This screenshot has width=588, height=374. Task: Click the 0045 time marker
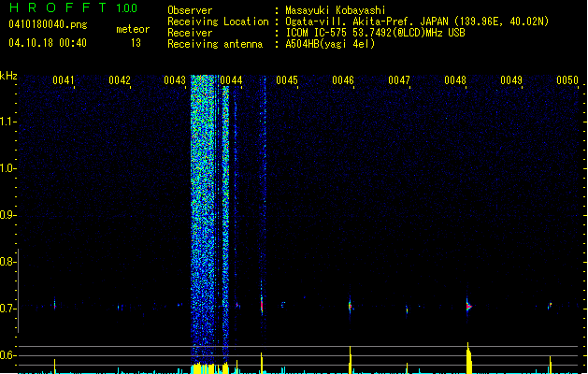click(x=287, y=80)
